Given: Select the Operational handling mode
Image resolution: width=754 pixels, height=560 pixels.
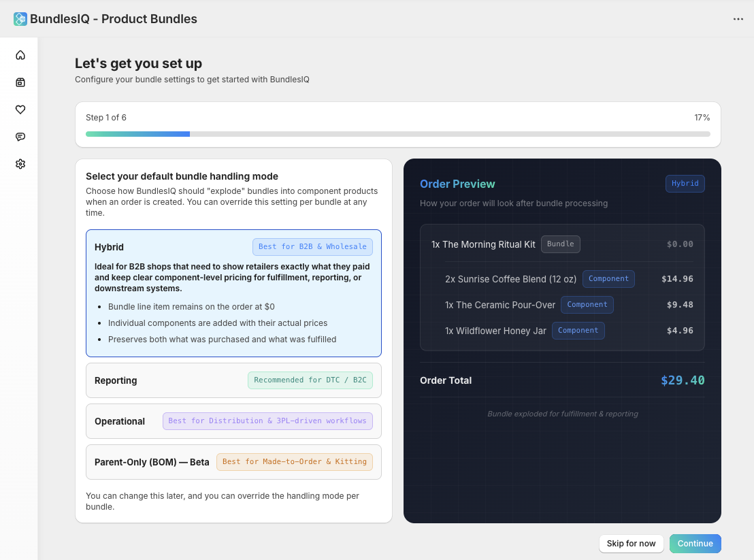Looking at the screenshot, I should tap(234, 421).
